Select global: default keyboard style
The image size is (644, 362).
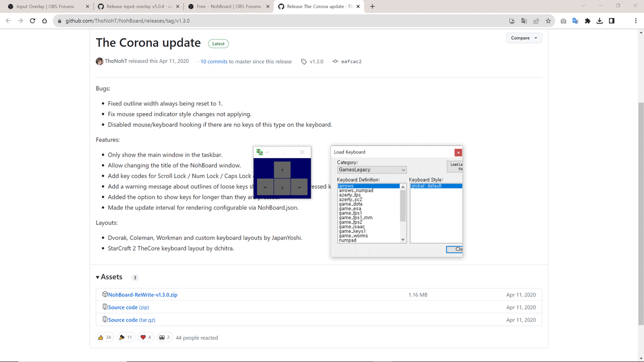(x=436, y=186)
